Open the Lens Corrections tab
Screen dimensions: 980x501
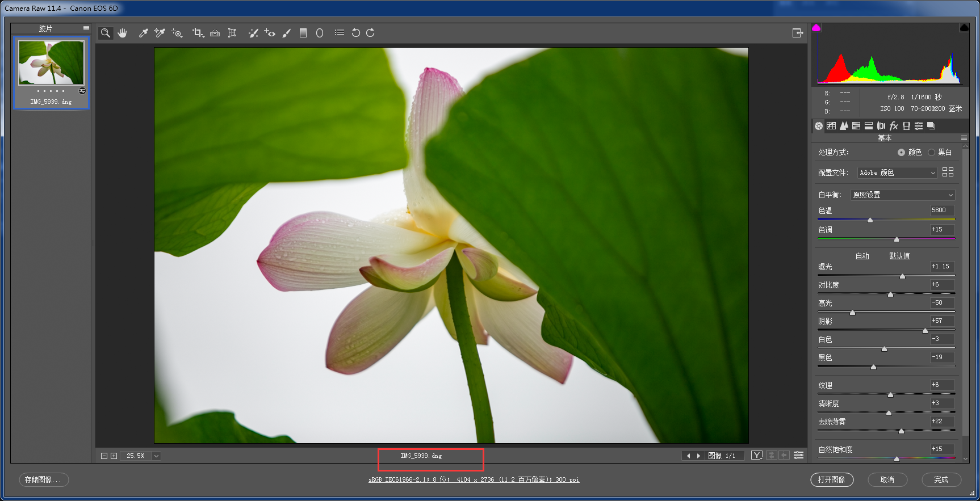pyautogui.click(x=881, y=126)
